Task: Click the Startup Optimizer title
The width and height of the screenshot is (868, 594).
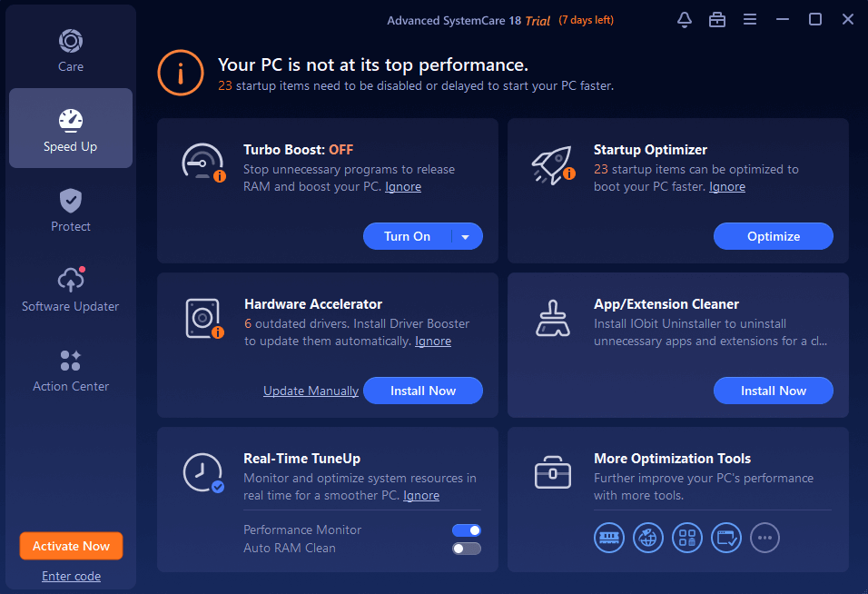Action: [x=650, y=150]
